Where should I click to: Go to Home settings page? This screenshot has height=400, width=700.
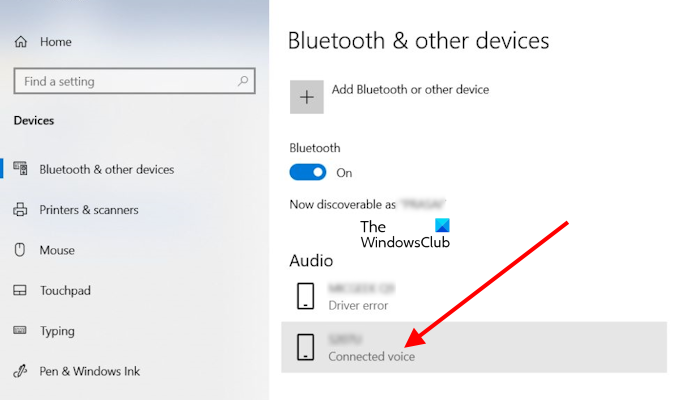pyautogui.click(x=56, y=42)
